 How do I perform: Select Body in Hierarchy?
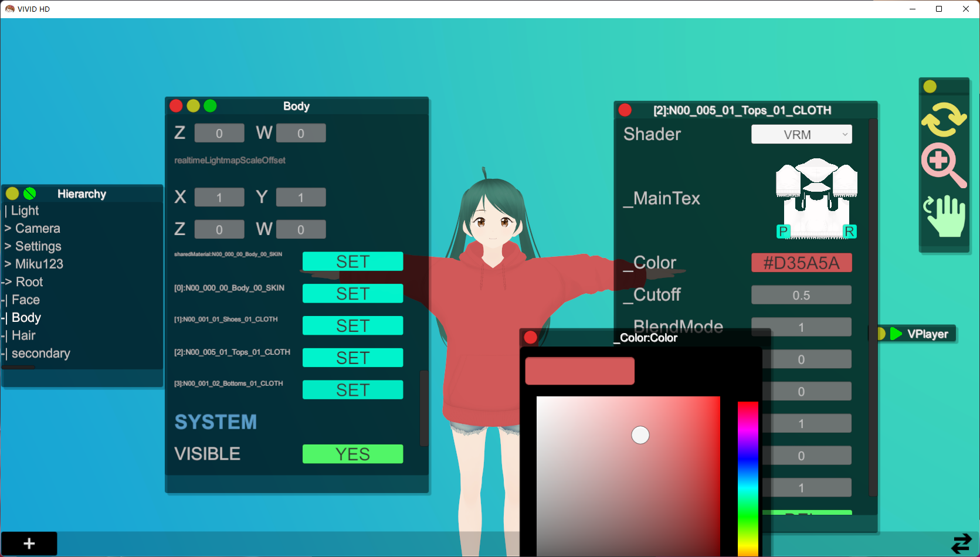(x=26, y=318)
